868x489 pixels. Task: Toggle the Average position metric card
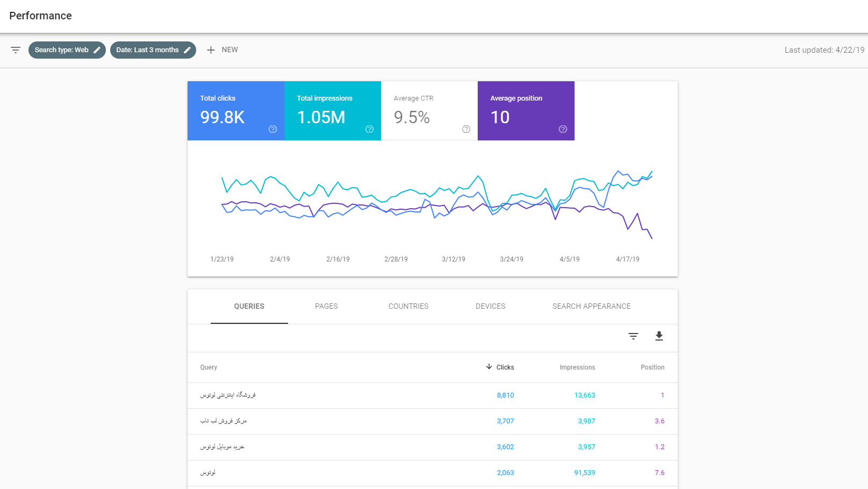526,111
